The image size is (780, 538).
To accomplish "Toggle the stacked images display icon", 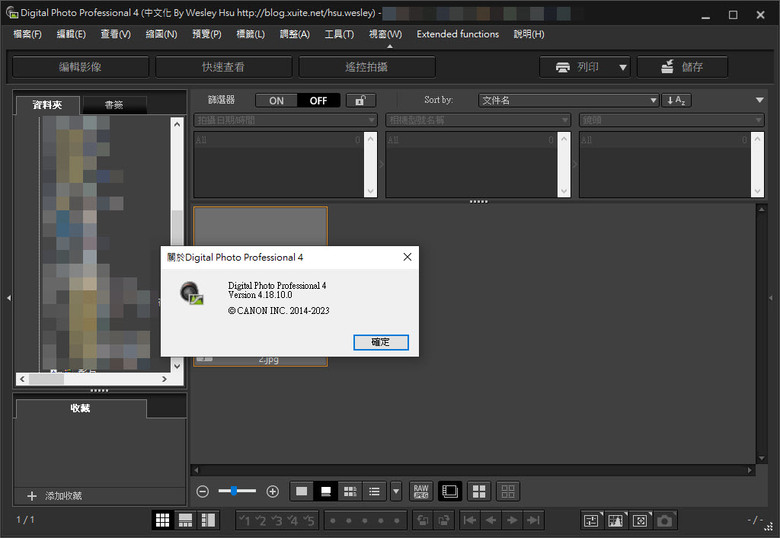I will click(x=450, y=492).
